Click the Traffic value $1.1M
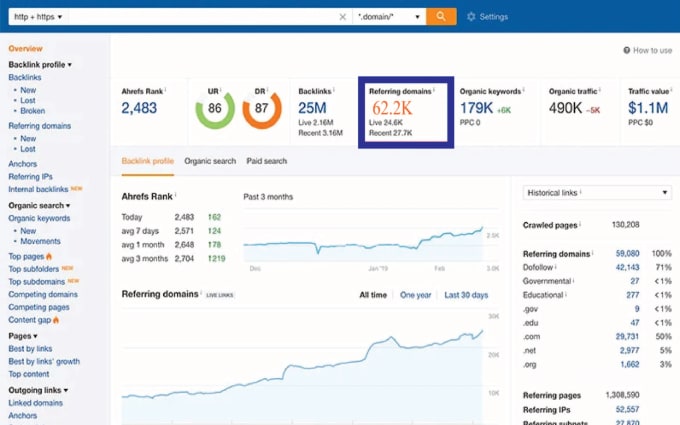Image resolution: width=680 pixels, height=425 pixels. coord(648,108)
